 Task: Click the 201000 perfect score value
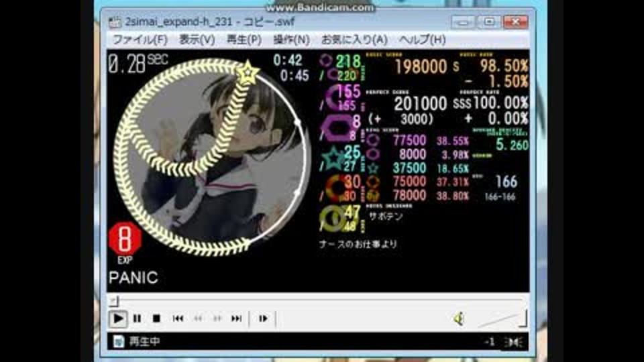420,104
